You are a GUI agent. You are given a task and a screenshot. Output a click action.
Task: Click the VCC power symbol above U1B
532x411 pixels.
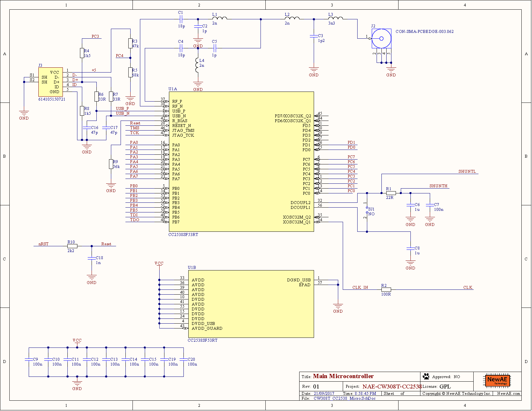point(159,266)
